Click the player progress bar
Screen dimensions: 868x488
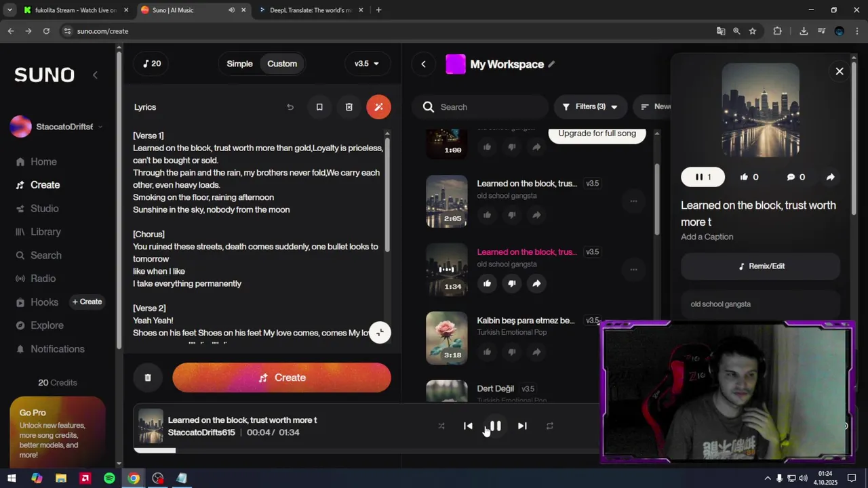pos(366,450)
